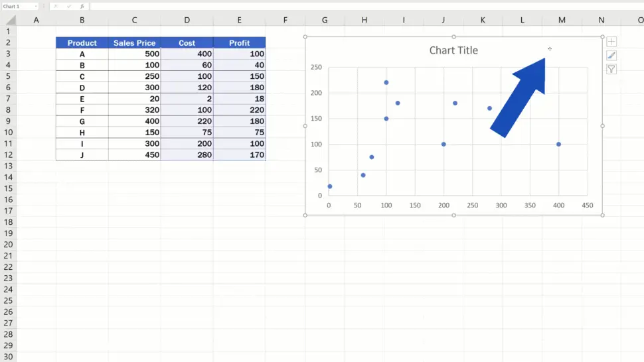Click the Insert Function fx icon
Viewport: 644px width, 362px height.
point(82,6)
